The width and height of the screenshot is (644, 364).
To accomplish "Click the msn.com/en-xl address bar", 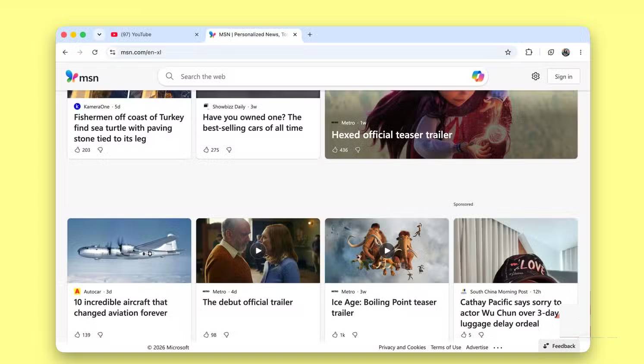I will click(x=311, y=52).
